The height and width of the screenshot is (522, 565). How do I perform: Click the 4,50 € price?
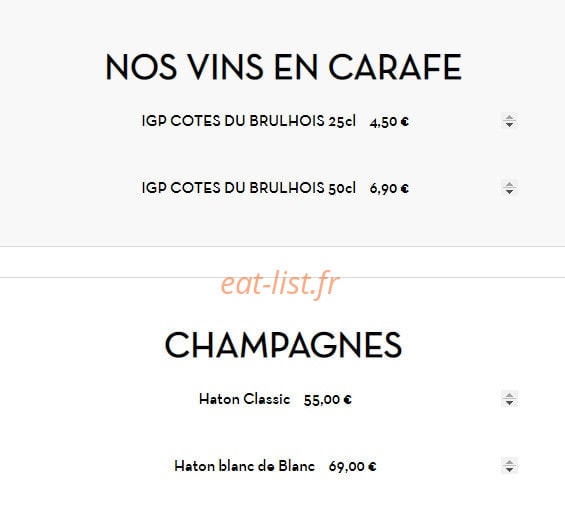coord(389,122)
